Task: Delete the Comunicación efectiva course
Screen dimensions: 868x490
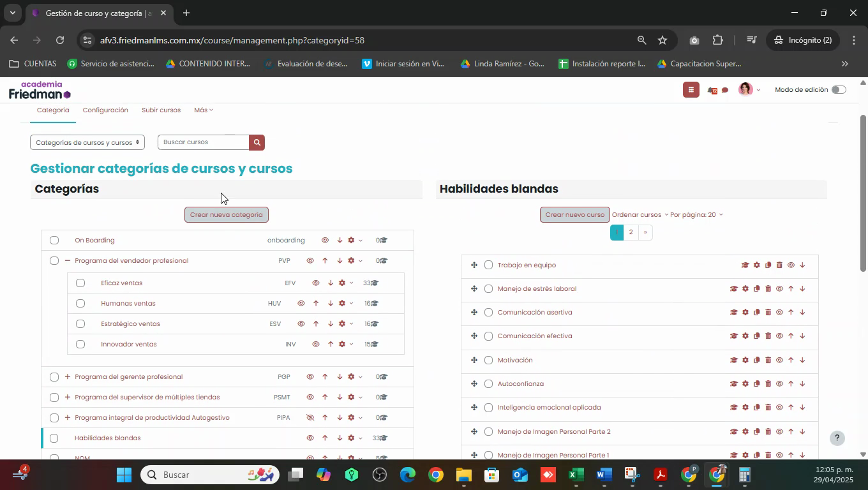Action: (x=768, y=336)
